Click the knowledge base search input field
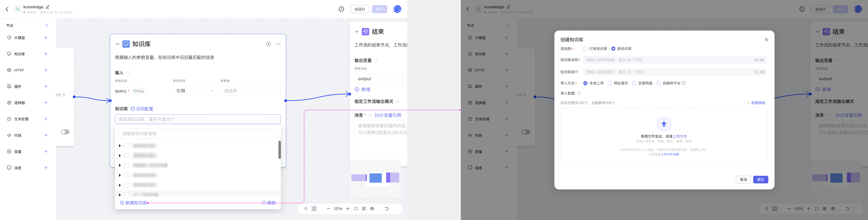 point(198,133)
